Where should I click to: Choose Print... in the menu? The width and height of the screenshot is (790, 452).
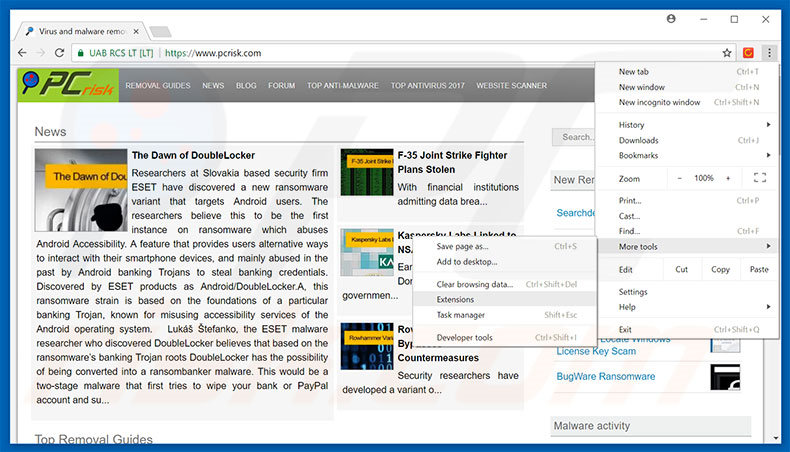coord(688,201)
